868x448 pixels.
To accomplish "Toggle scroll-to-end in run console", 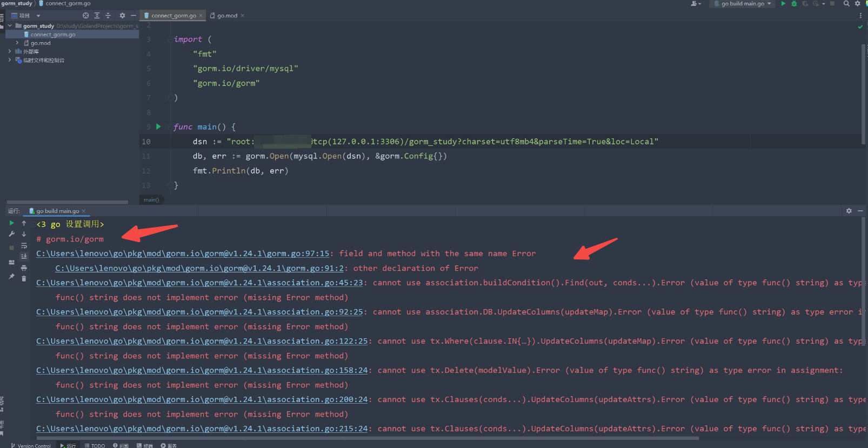I will tap(24, 256).
